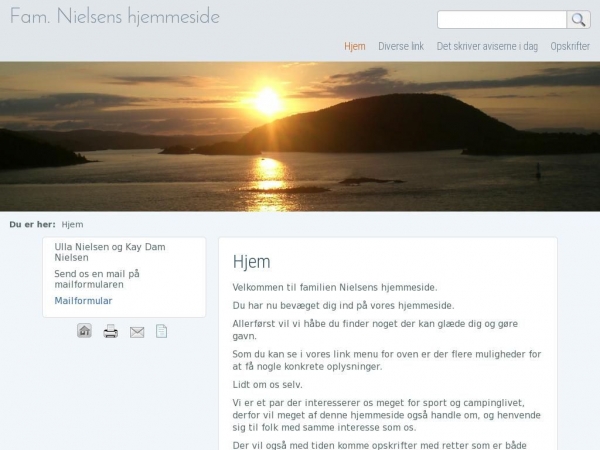Click 'Som du kan se i vores link menu' paragraph
The image size is (600, 450).
point(387,360)
